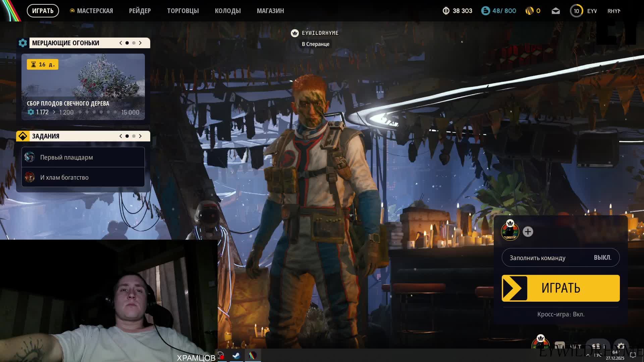Click the Steam icon in taskbar
644x362 pixels.
[x=236, y=356]
